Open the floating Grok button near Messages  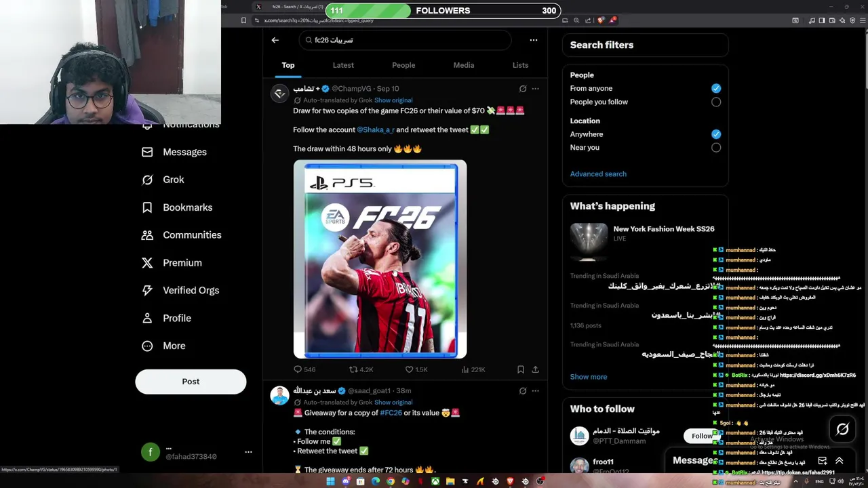click(x=842, y=429)
